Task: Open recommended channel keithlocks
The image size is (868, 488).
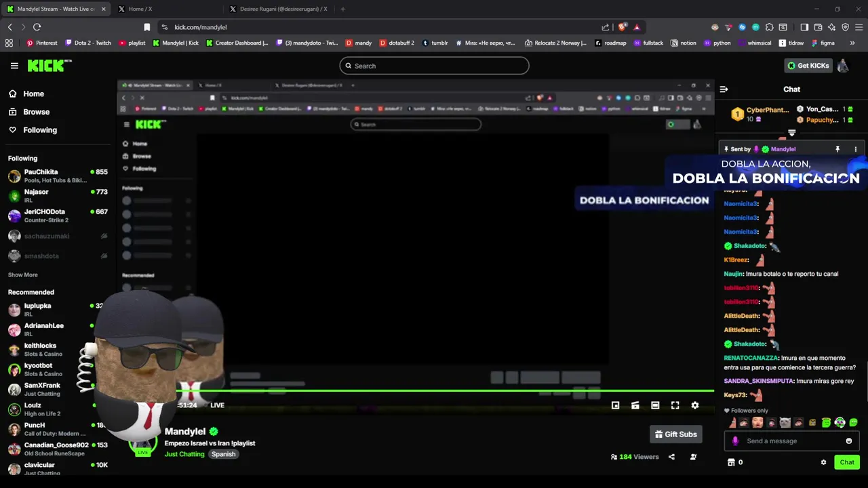Action: pos(58,350)
